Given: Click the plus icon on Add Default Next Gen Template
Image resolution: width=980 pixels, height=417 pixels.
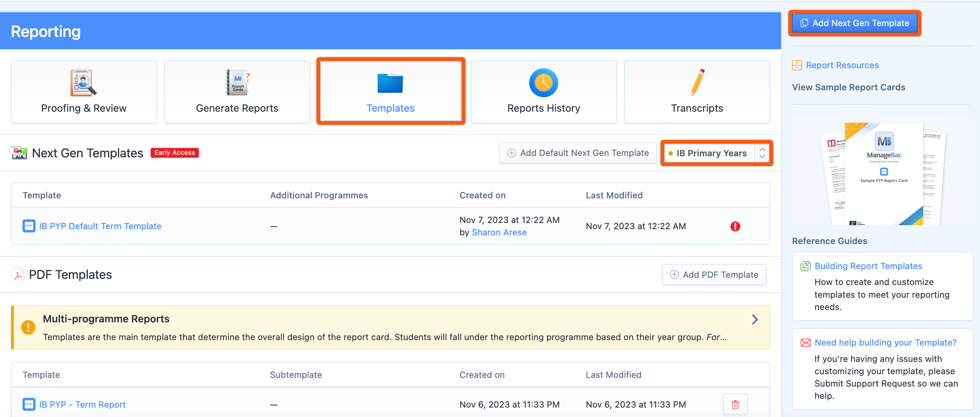Looking at the screenshot, I should pos(512,153).
